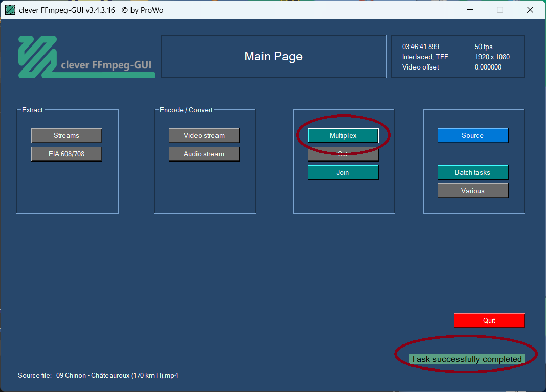
Task: Click the 0.000000 offset value
Action: click(x=488, y=67)
